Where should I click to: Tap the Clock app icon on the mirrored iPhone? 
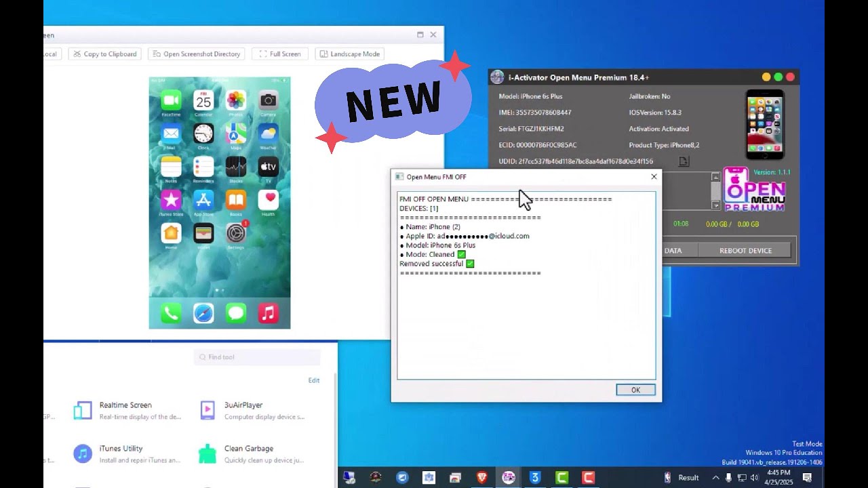203,134
